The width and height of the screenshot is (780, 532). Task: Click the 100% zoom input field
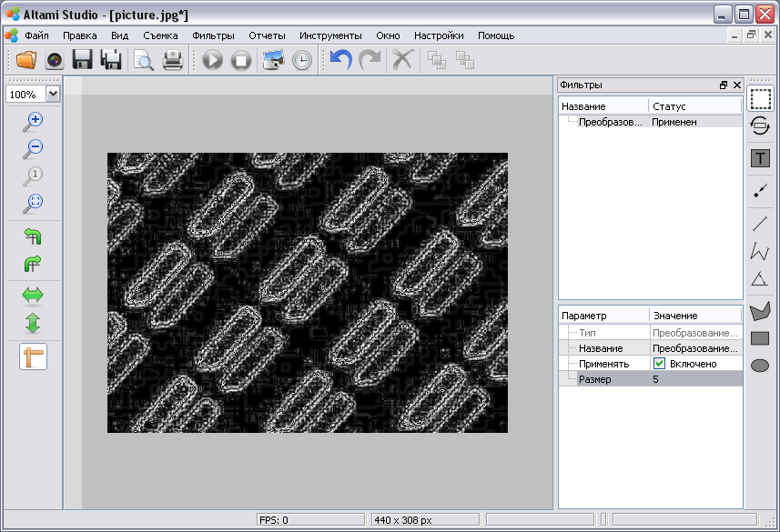25,94
